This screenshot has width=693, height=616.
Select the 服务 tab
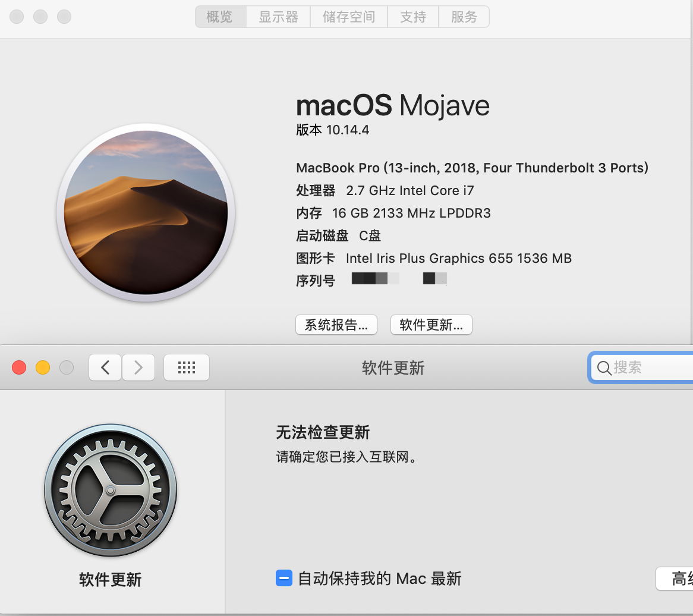464,17
